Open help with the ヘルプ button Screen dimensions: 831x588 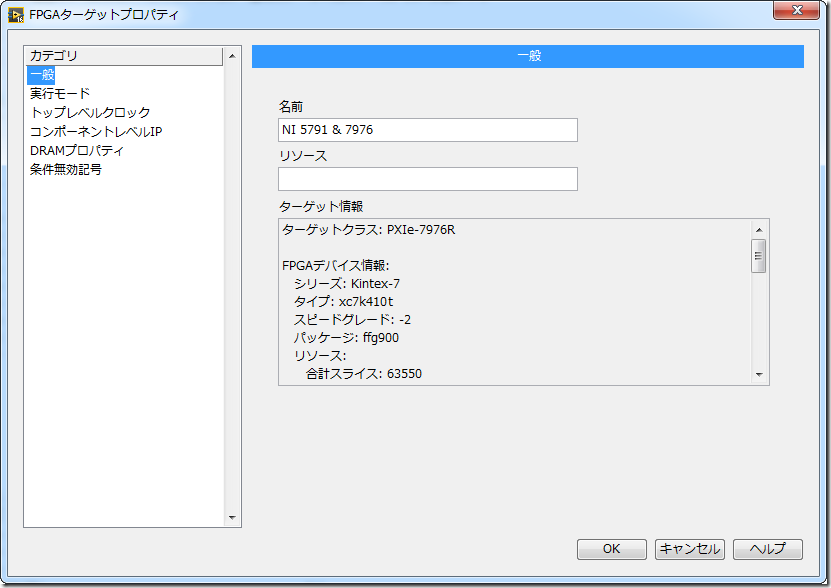(767, 549)
